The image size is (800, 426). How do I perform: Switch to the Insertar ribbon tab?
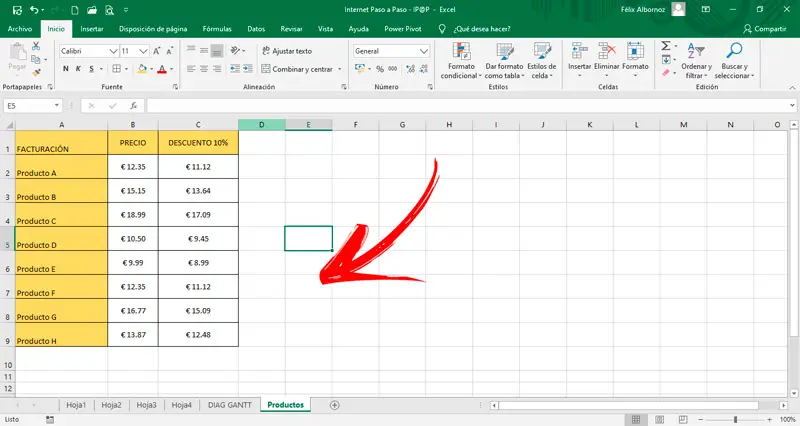point(92,29)
